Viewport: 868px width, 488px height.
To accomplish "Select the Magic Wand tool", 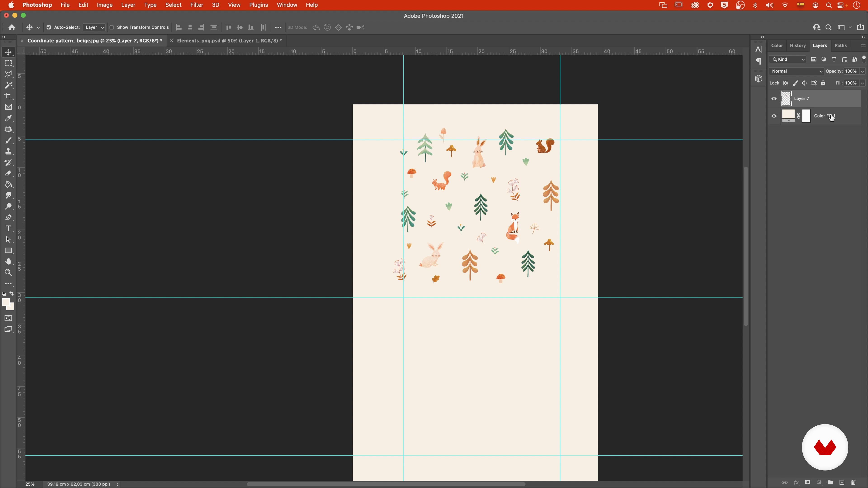I will coord(8,85).
